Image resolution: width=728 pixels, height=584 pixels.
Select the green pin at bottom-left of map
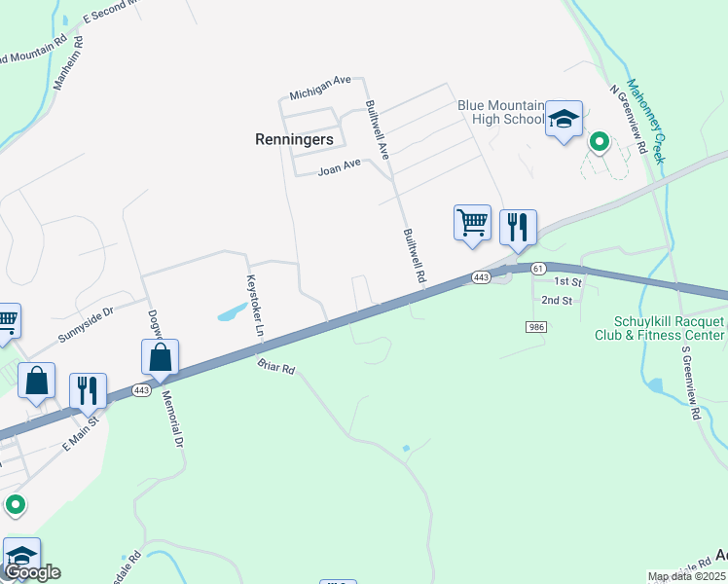(16, 504)
